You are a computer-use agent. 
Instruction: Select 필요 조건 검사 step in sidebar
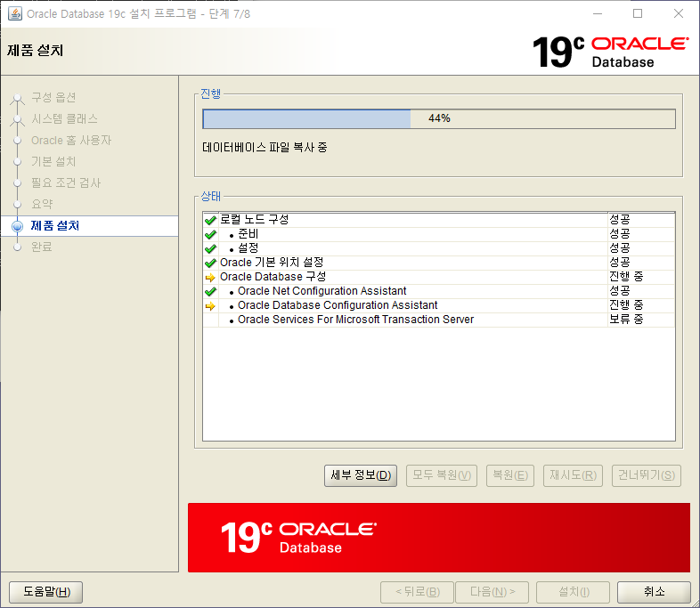(x=66, y=182)
